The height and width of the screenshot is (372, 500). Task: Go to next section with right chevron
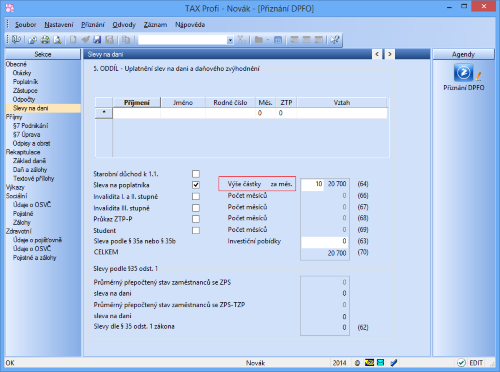(389, 54)
